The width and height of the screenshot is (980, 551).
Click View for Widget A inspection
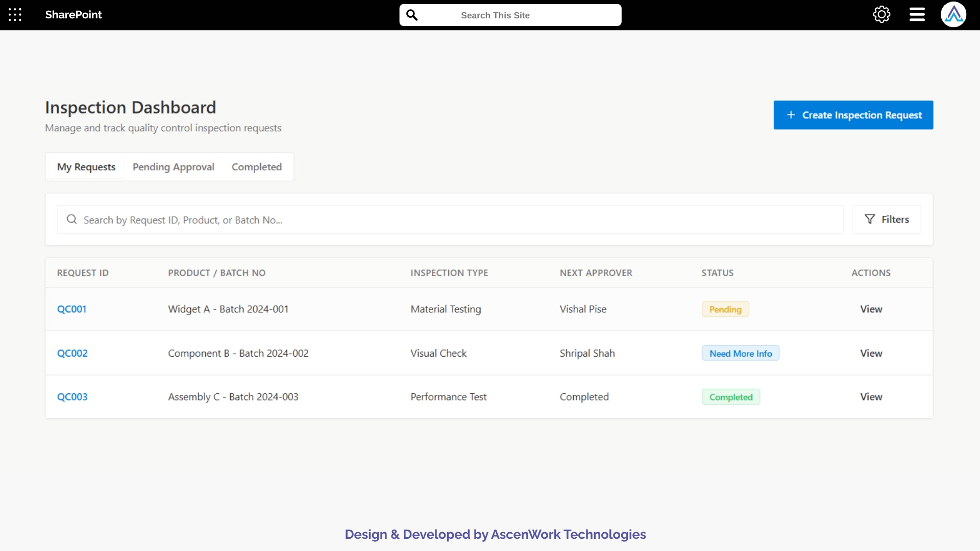[x=871, y=309]
